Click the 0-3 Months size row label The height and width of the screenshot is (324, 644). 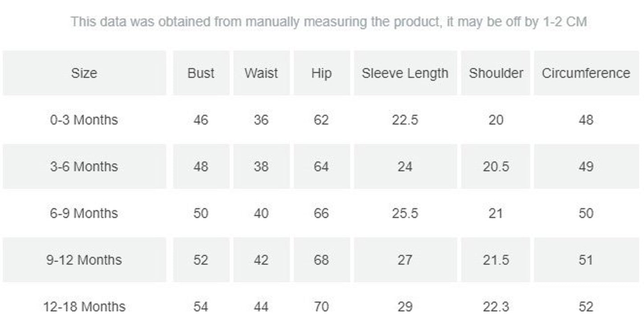pos(84,120)
